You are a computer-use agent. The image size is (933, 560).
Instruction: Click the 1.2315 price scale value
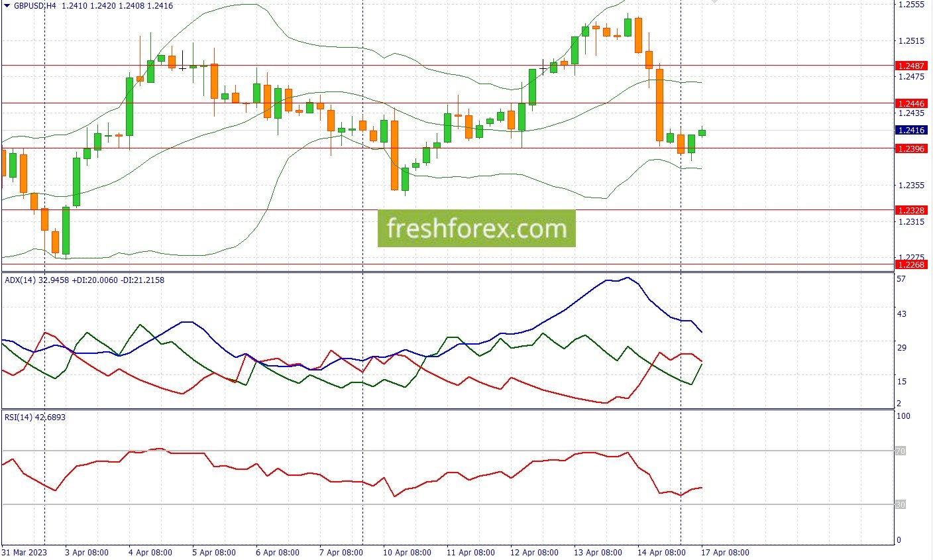point(910,222)
